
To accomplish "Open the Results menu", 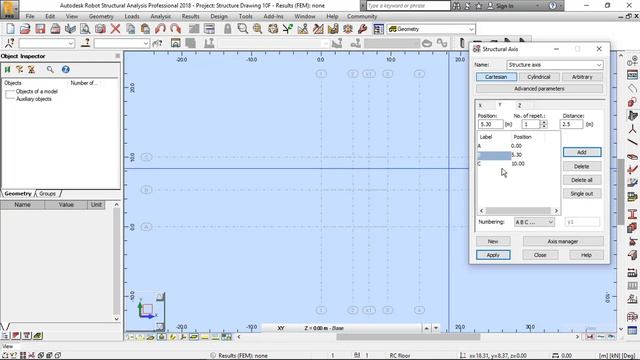I will [190, 16].
